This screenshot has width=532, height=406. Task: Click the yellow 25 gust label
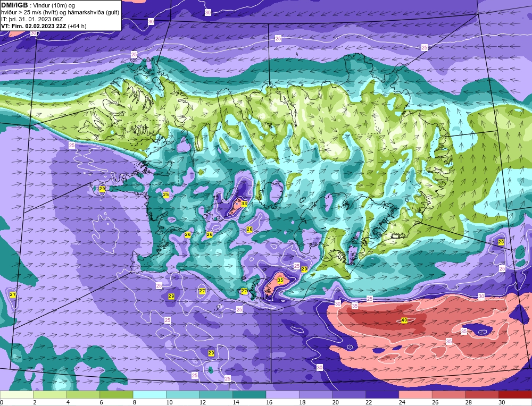point(166,194)
